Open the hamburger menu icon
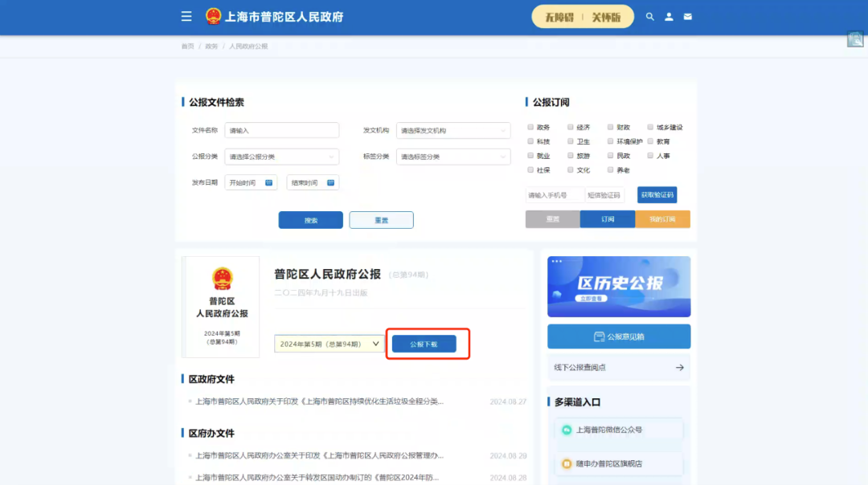Screen dimensions: 868x485 click(186, 16)
